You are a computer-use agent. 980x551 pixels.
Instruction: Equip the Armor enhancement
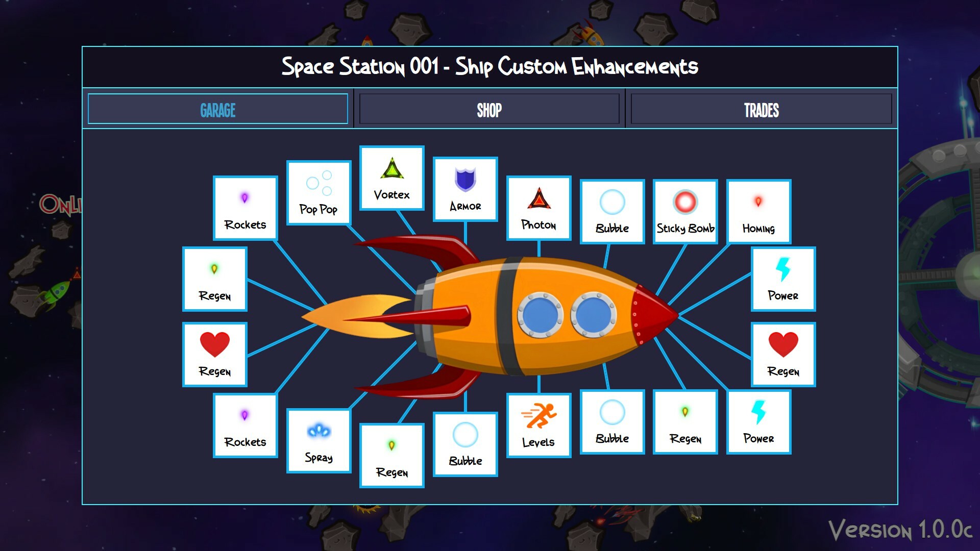point(465,189)
